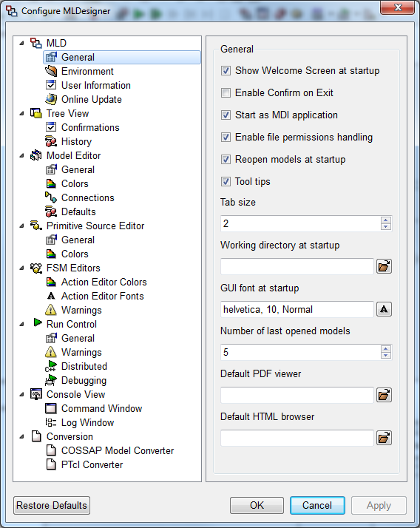420x528 pixels.
Task: Open the COSSAP Model Converter page
Action: [118, 450]
